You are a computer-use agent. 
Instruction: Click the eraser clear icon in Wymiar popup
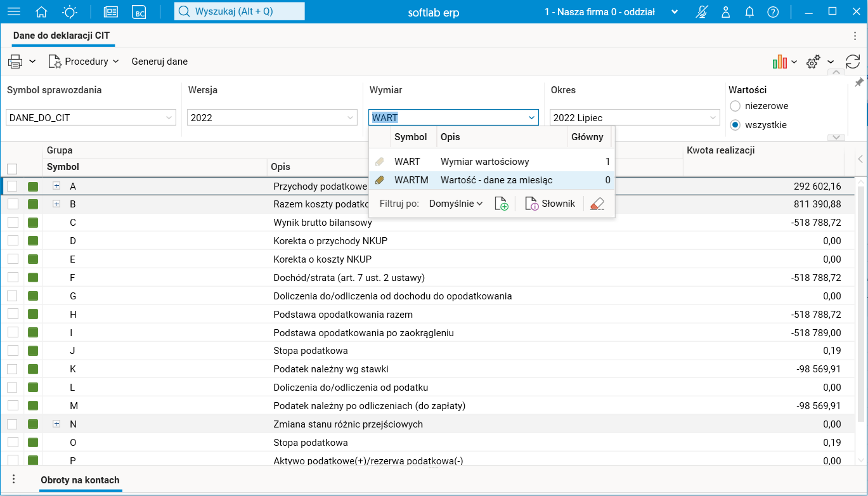click(x=597, y=204)
